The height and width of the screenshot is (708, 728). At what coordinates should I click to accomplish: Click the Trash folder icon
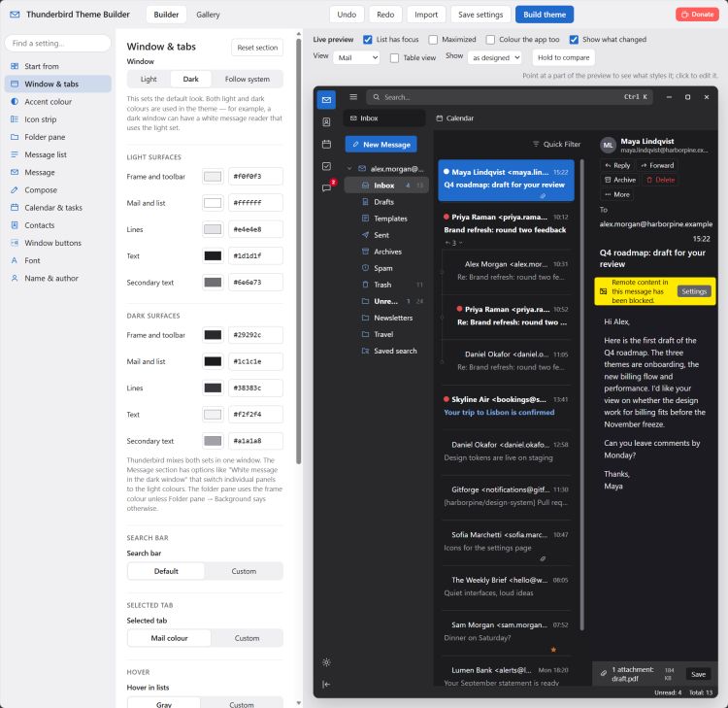365,285
